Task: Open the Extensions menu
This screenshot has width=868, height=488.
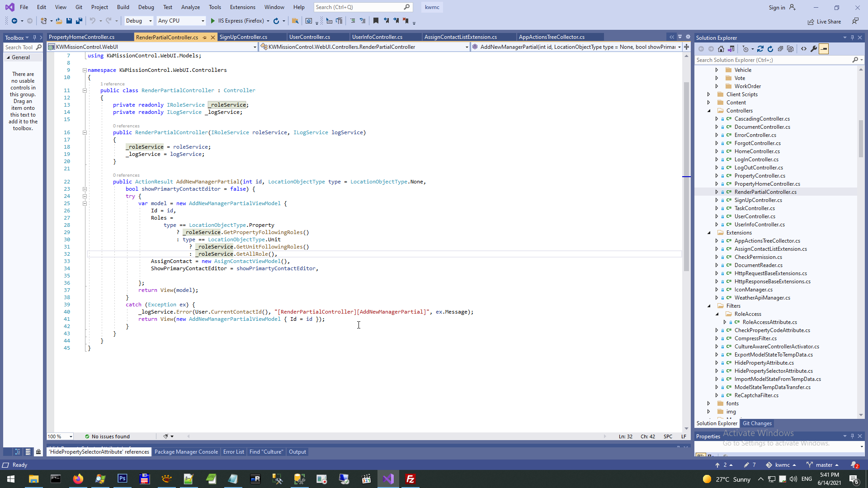Action: click(x=242, y=7)
